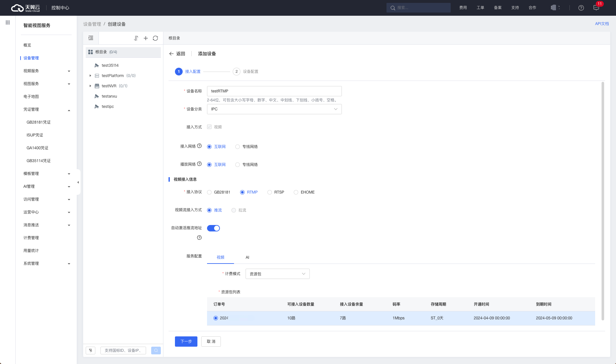Image resolution: width=616 pixels, height=364 pixels.
Task: Collapse device tree panel with indent icon
Action: click(x=91, y=38)
